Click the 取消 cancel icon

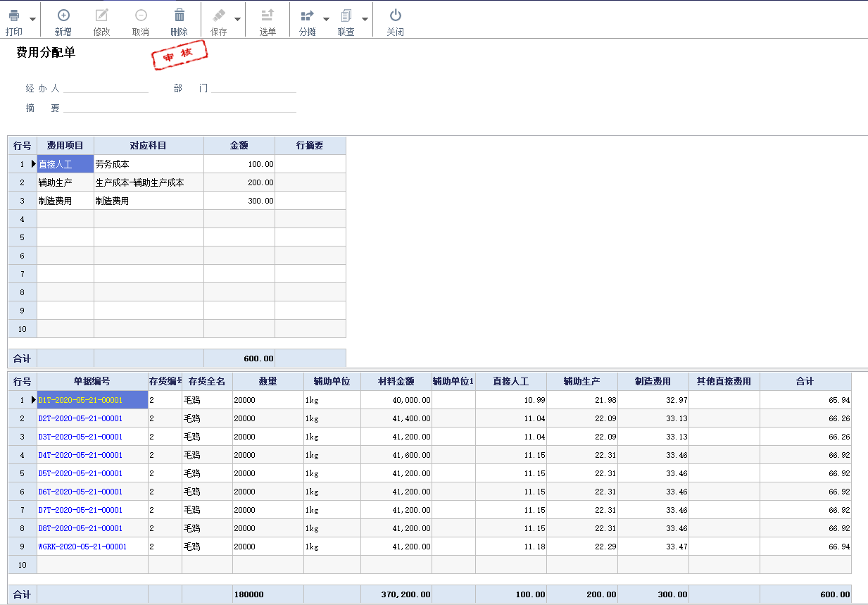(141, 15)
